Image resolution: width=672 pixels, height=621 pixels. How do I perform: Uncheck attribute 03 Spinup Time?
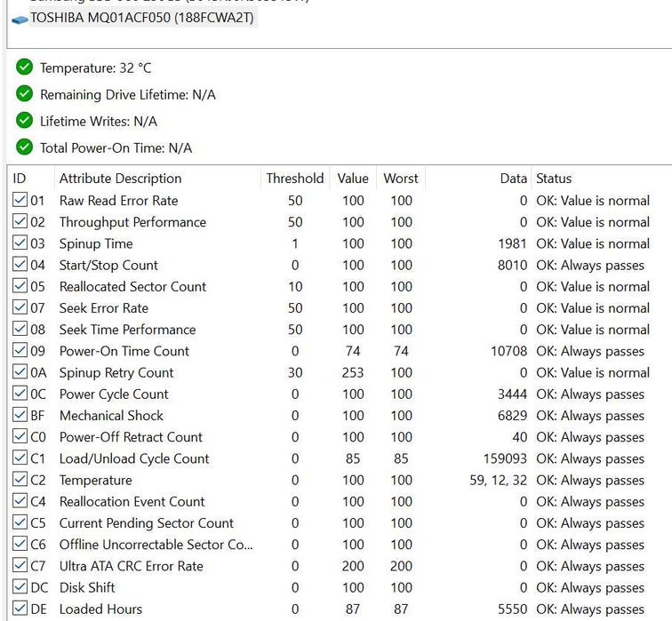[20, 243]
